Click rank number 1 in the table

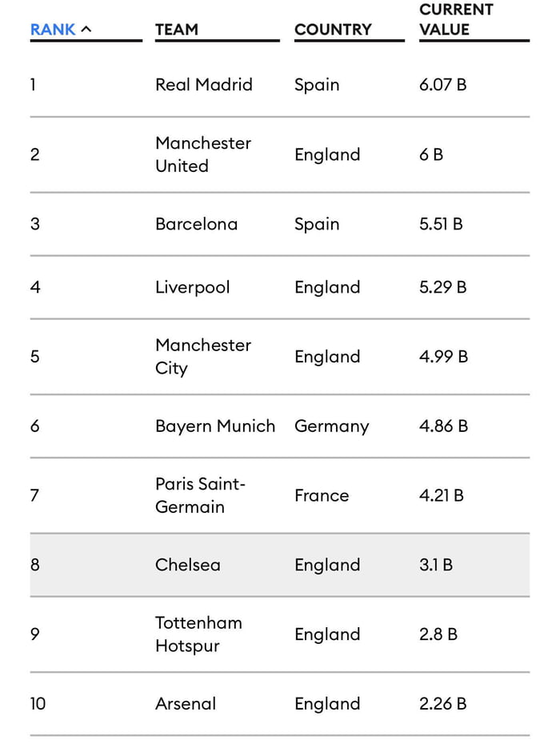tap(33, 85)
